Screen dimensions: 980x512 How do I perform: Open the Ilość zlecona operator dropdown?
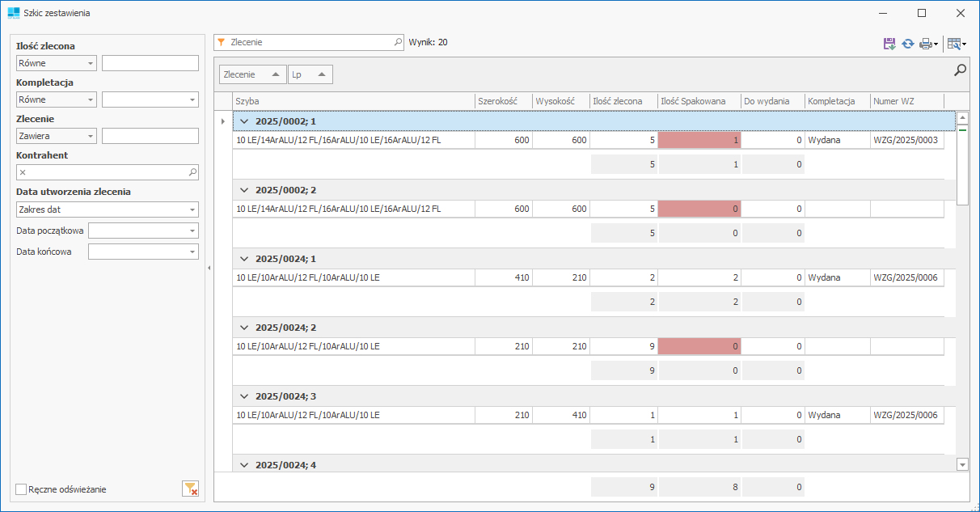pyautogui.click(x=90, y=63)
